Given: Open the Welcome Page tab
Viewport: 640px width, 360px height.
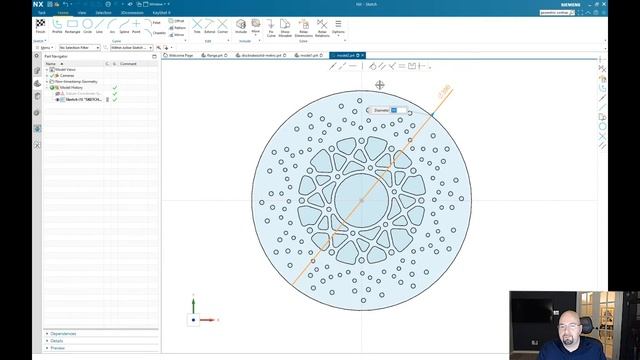Looking at the screenshot, I should coord(178,55).
